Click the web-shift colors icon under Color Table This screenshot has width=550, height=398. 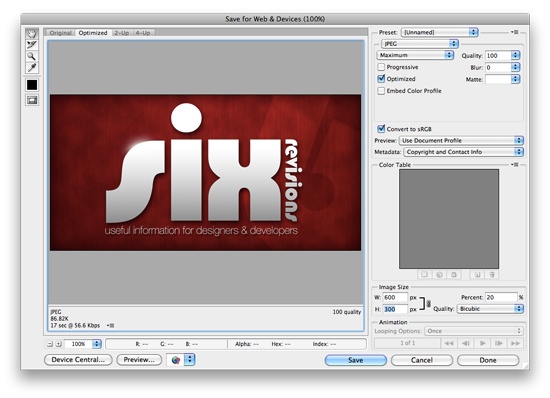point(439,275)
